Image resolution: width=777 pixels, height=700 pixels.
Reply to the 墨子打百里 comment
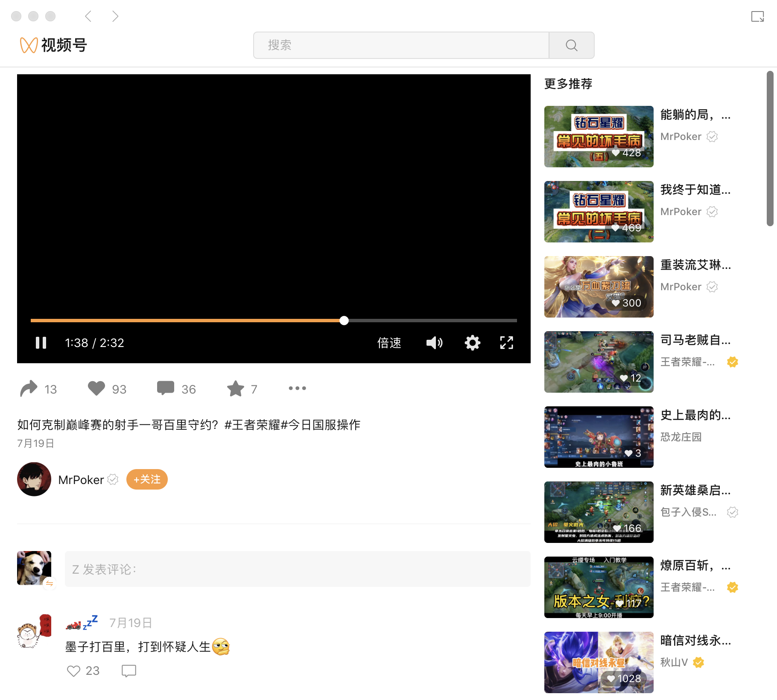point(129,671)
